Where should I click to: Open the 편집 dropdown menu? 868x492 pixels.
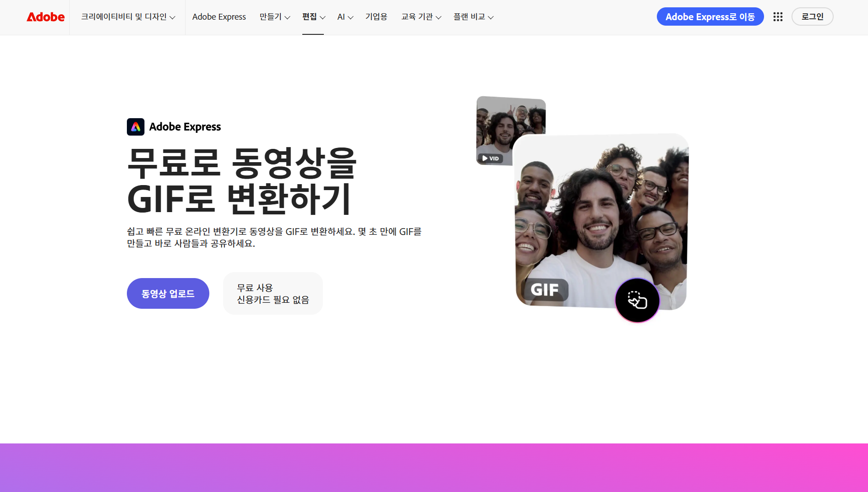[314, 17]
